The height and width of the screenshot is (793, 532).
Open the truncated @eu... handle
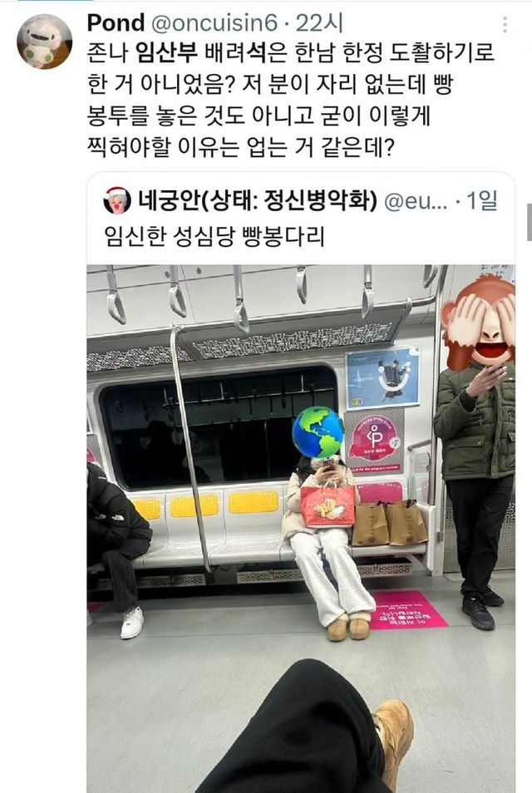tap(416, 201)
